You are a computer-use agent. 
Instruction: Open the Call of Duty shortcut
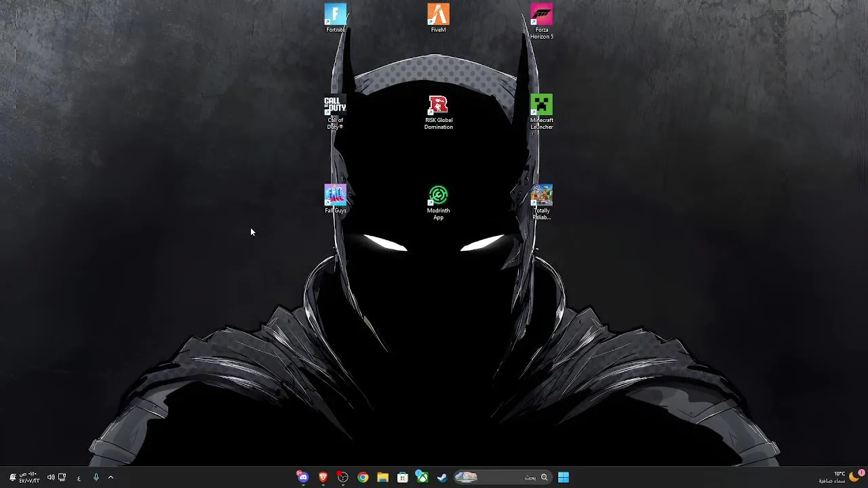[x=335, y=113]
